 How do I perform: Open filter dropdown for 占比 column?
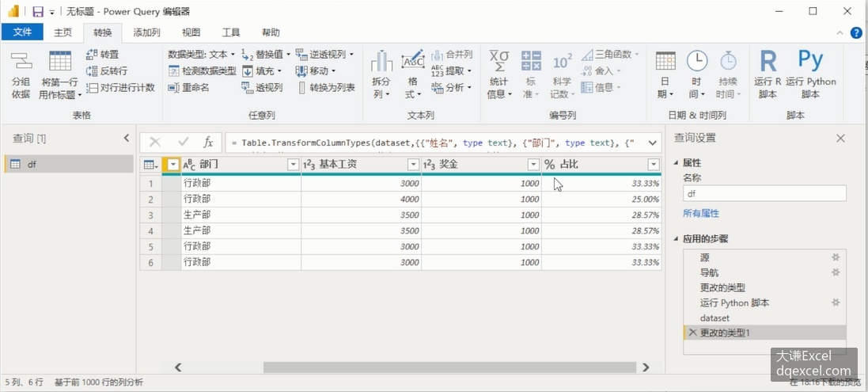click(654, 165)
